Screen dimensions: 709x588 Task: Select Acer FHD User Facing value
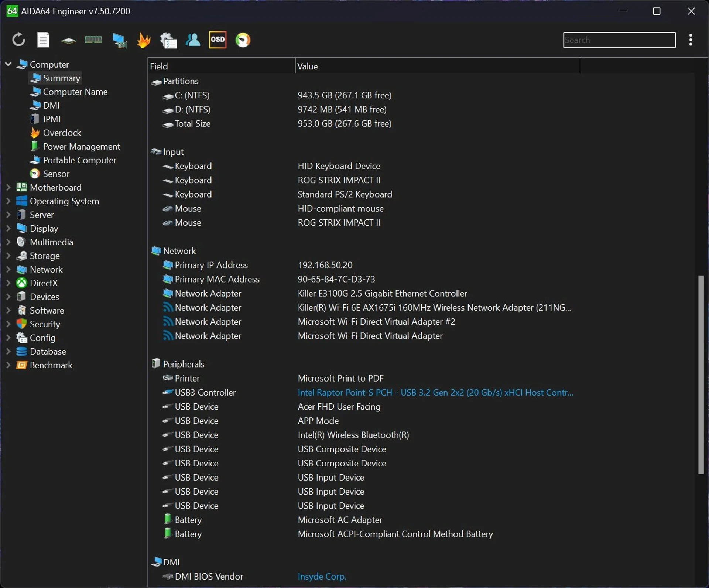(339, 407)
